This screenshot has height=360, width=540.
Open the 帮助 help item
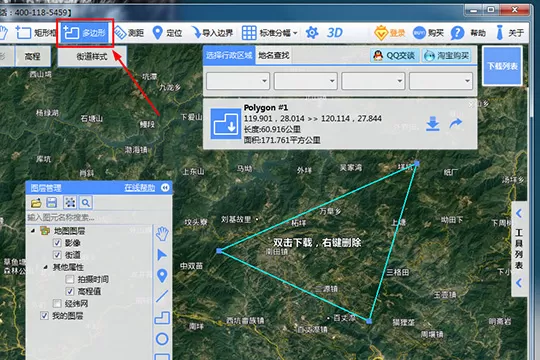pos(468,33)
